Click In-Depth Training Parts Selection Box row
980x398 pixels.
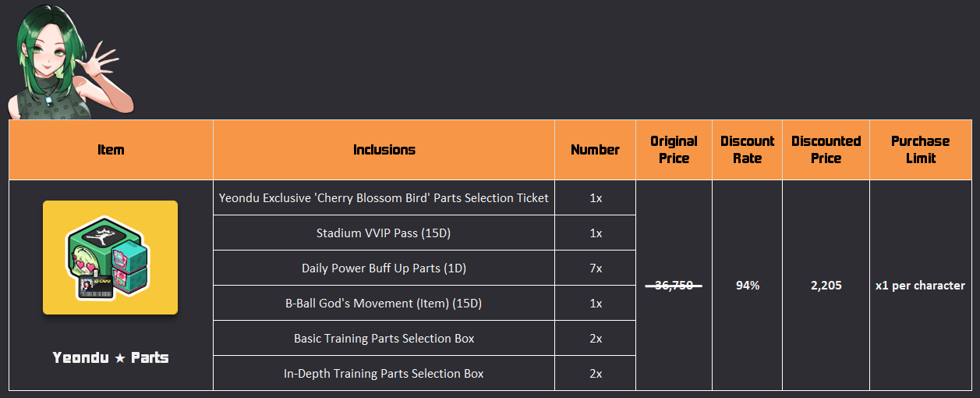[384, 374]
